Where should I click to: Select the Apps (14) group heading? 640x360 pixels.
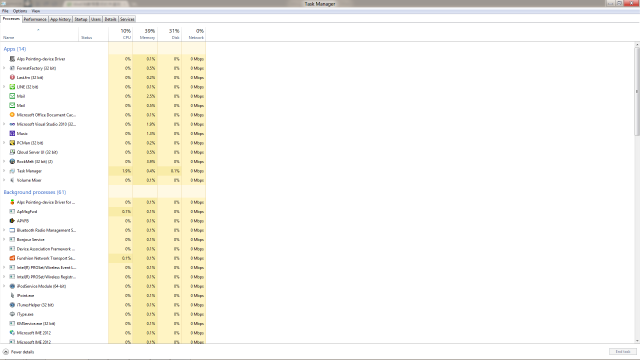(15, 49)
